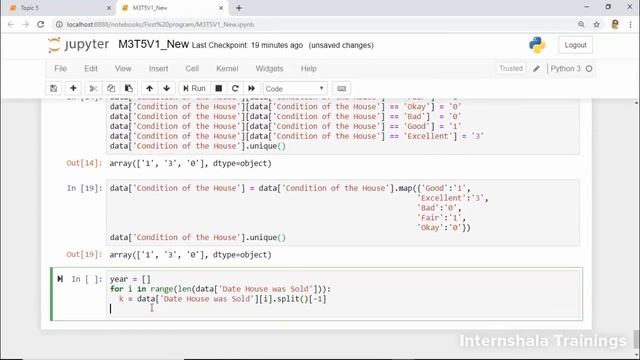Go forward in browser history

coord(26,24)
